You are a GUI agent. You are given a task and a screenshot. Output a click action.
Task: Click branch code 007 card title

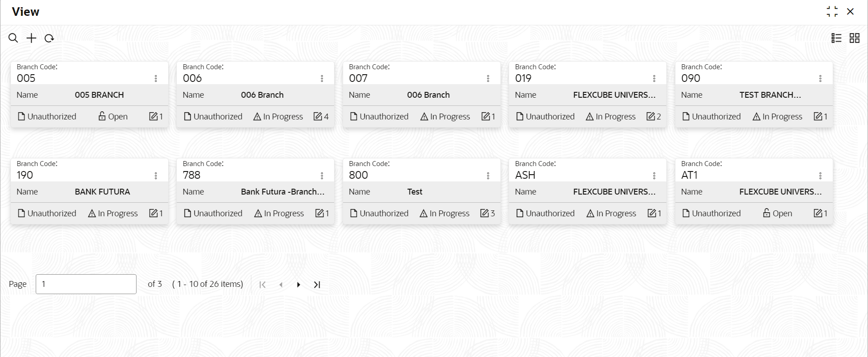coord(358,78)
